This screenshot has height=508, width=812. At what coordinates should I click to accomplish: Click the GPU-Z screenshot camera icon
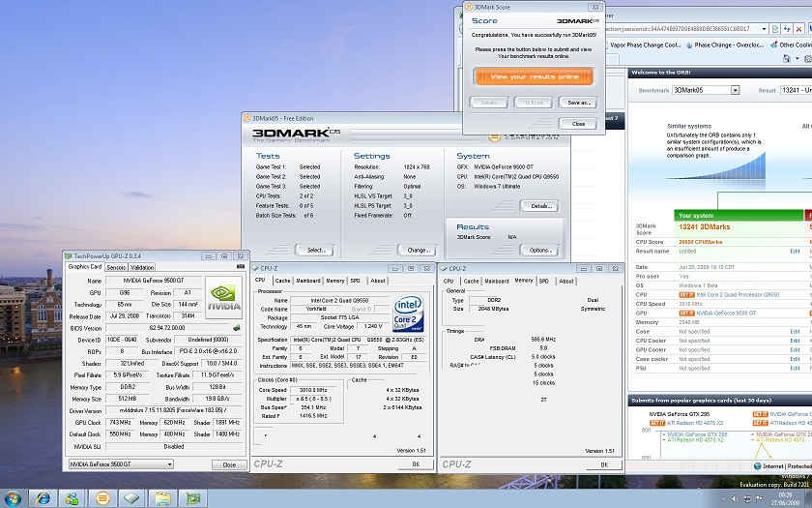pos(241,266)
